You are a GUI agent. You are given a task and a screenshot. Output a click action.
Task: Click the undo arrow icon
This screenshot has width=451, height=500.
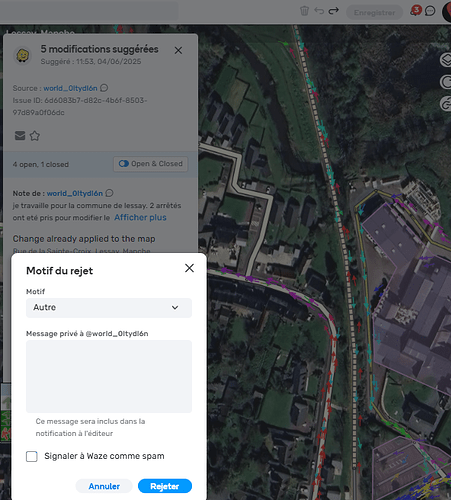[319, 11]
